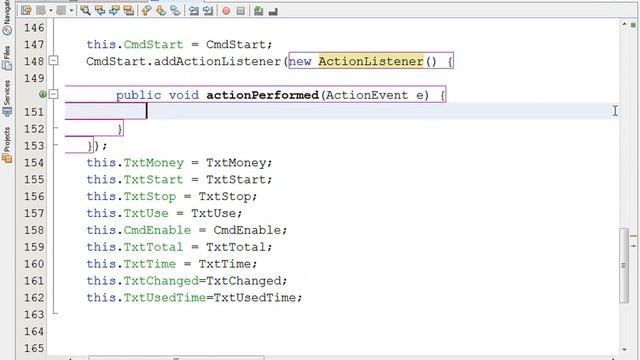This screenshot has width=640, height=360.
Task: Click 'CmdStart.addActionListener' text on line 148
Action: click(x=183, y=61)
